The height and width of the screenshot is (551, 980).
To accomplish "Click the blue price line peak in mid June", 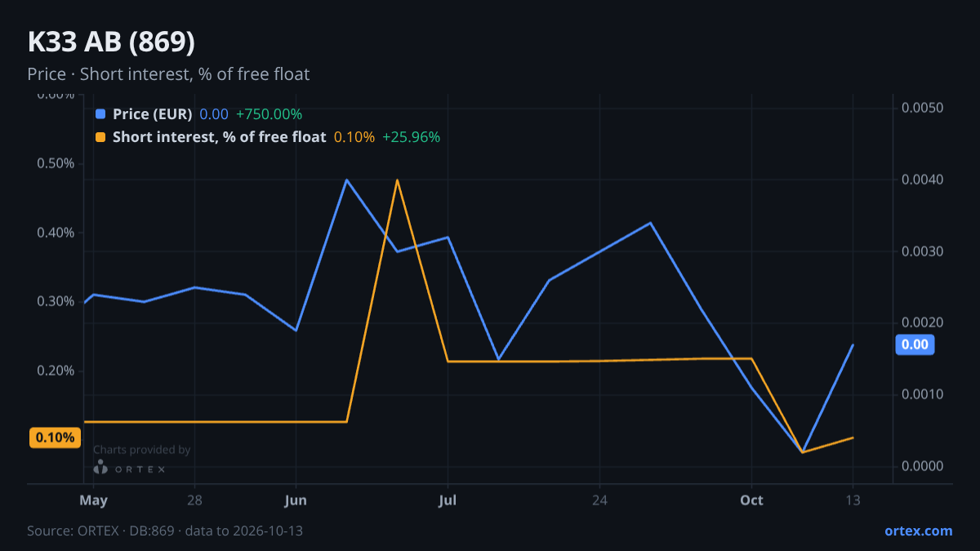I will click(x=346, y=180).
